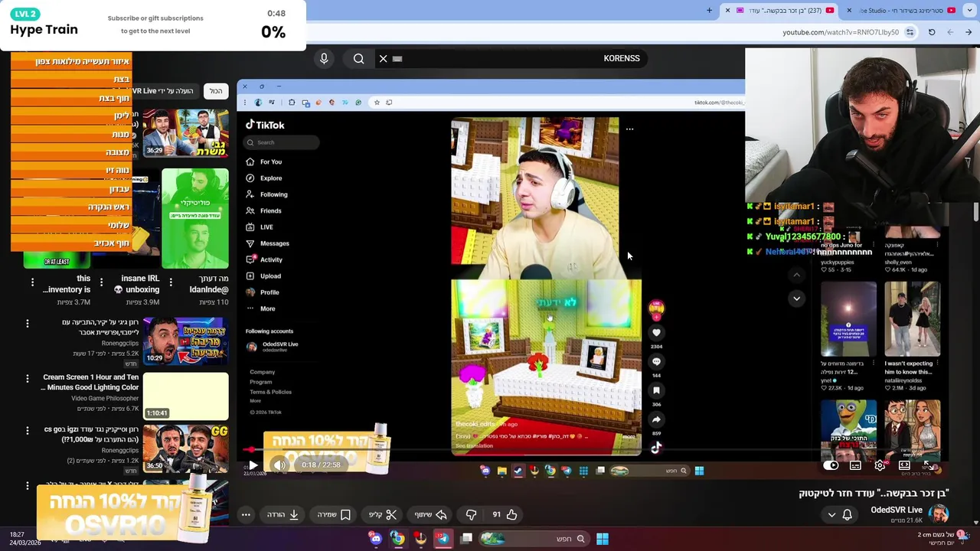Screen dimensions: 980x551
Task: Toggle YouTube theater mode
Action: pyautogui.click(x=904, y=465)
